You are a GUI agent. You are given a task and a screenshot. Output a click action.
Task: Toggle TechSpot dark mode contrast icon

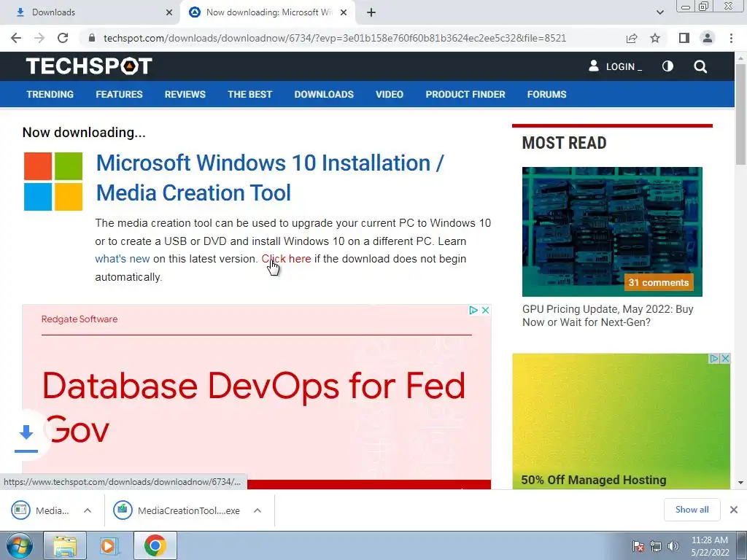[668, 66]
